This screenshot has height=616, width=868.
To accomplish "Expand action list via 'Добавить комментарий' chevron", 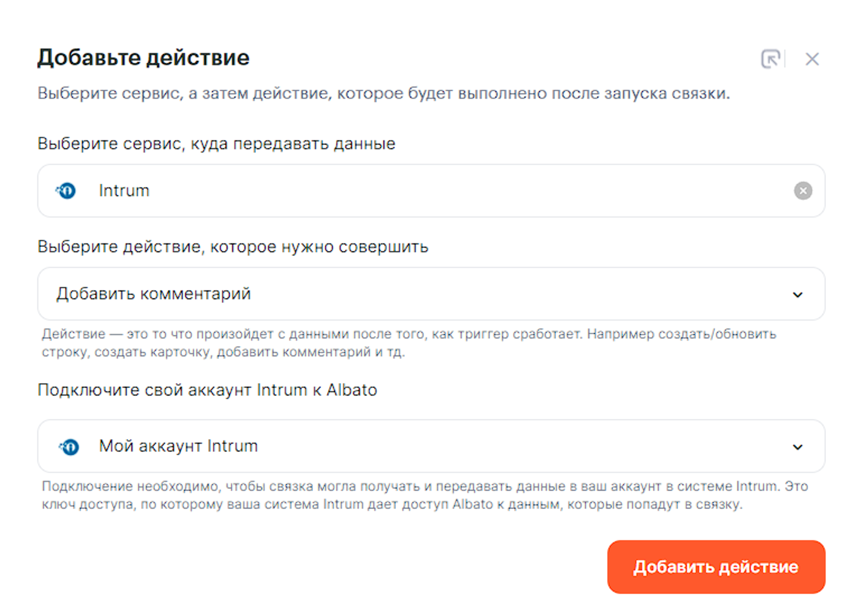I will [797, 295].
